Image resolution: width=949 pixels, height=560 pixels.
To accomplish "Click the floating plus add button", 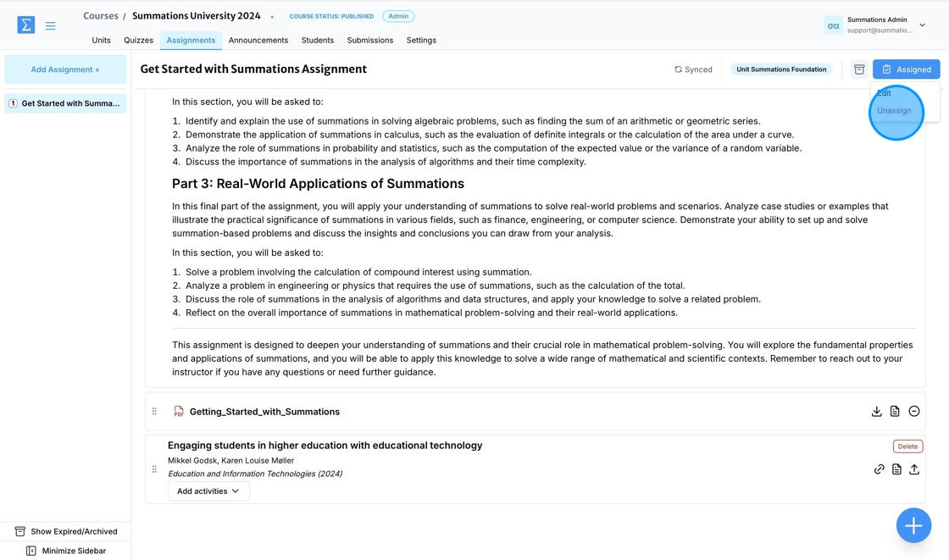I will (913, 525).
